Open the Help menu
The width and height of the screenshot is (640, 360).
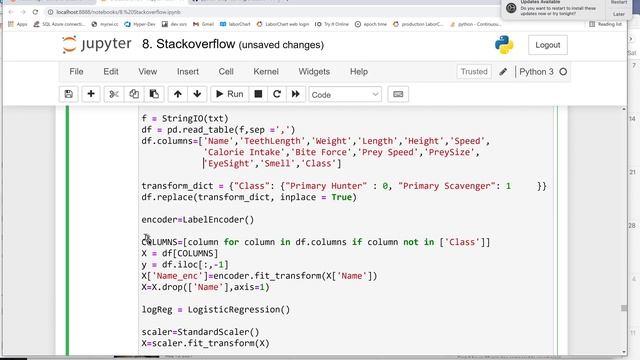pos(359,72)
